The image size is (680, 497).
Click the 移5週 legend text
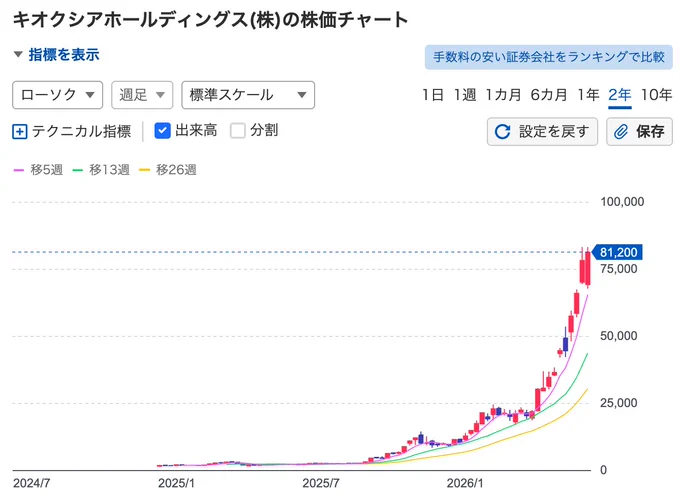click(47, 170)
